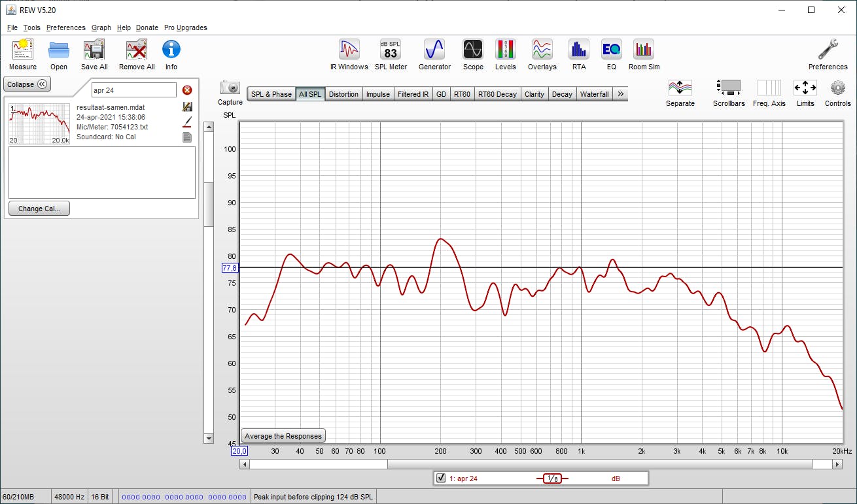Open the RTA analyzer
The height and width of the screenshot is (504, 857).
tap(578, 50)
